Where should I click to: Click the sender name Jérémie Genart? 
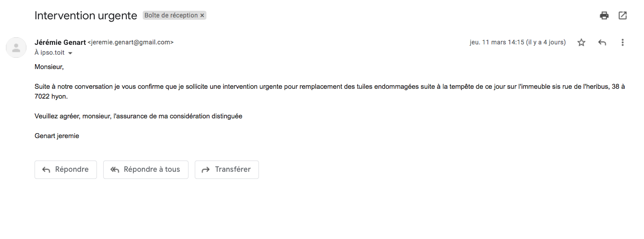pos(60,43)
